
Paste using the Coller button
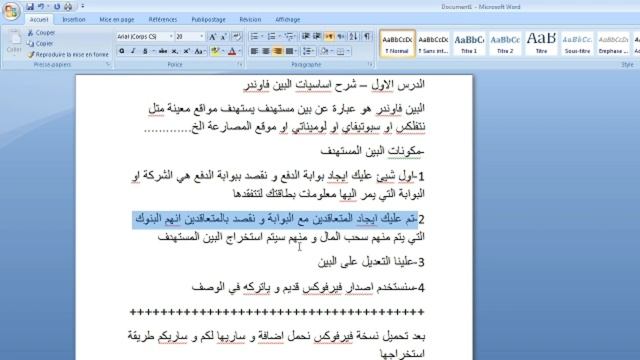coord(14,42)
